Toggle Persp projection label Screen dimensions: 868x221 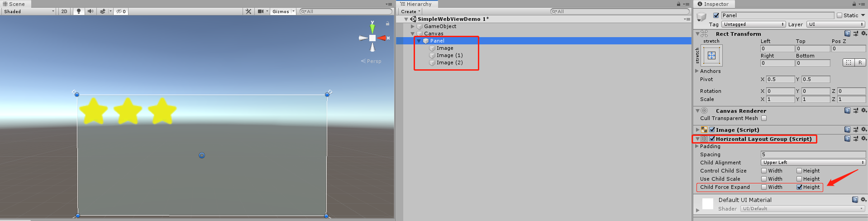(371, 61)
